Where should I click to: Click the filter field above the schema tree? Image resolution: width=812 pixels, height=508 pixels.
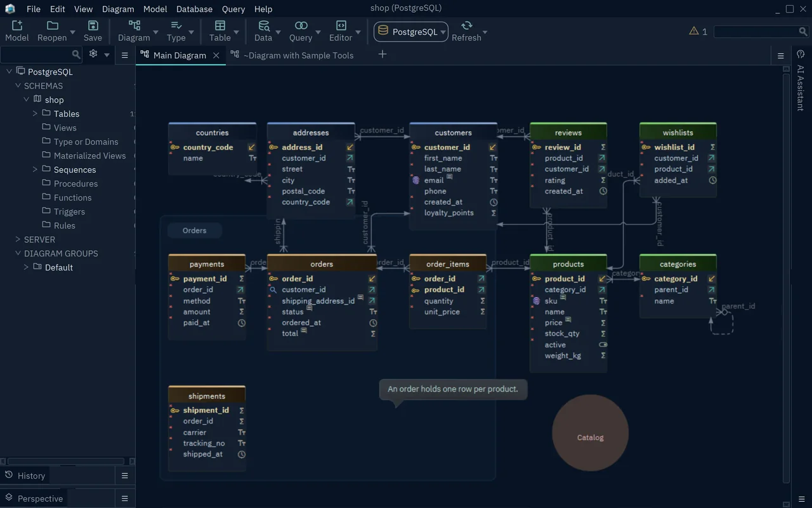[x=41, y=55]
